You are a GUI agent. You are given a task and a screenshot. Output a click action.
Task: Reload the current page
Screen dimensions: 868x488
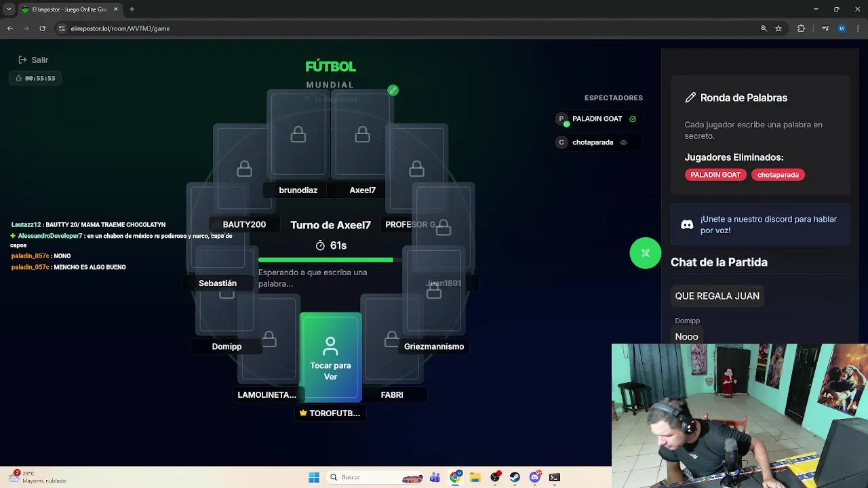[42, 28]
